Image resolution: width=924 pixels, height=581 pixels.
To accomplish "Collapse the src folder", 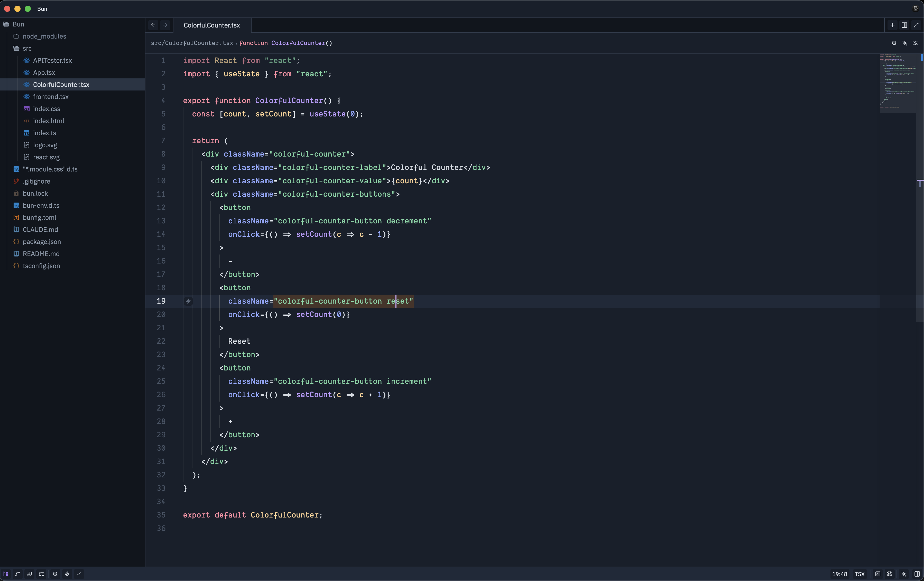I will tap(72, 48).
